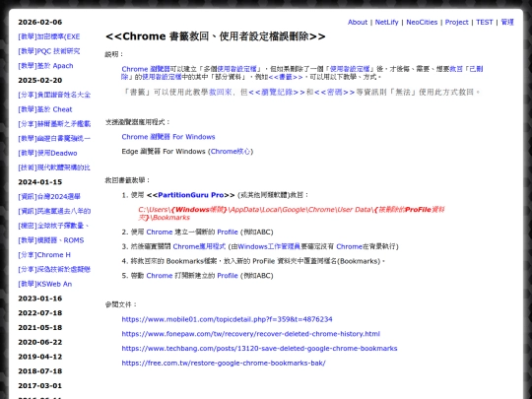Open the [機密] sidebar article
This screenshot has width=532, height=399.
[x=53, y=226]
